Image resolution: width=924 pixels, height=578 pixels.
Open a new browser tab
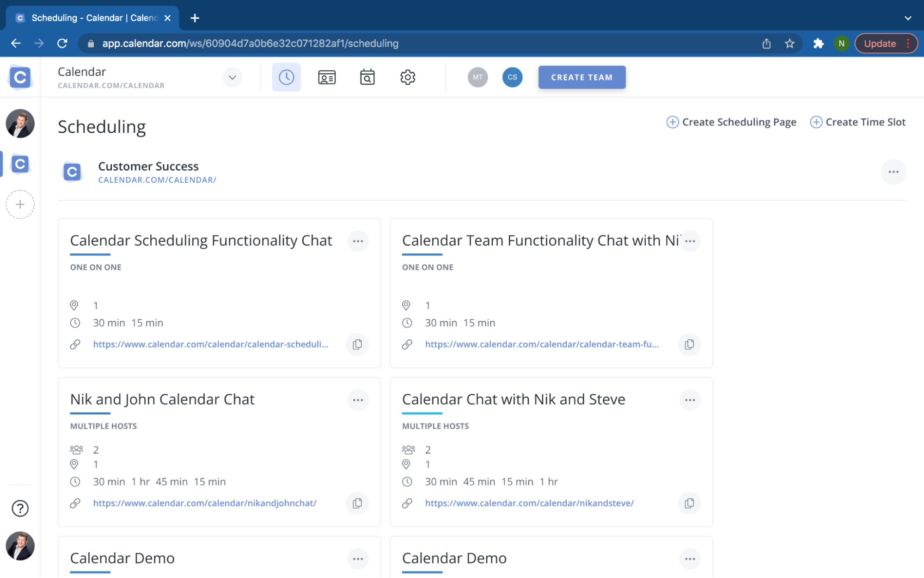pyautogui.click(x=195, y=18)
